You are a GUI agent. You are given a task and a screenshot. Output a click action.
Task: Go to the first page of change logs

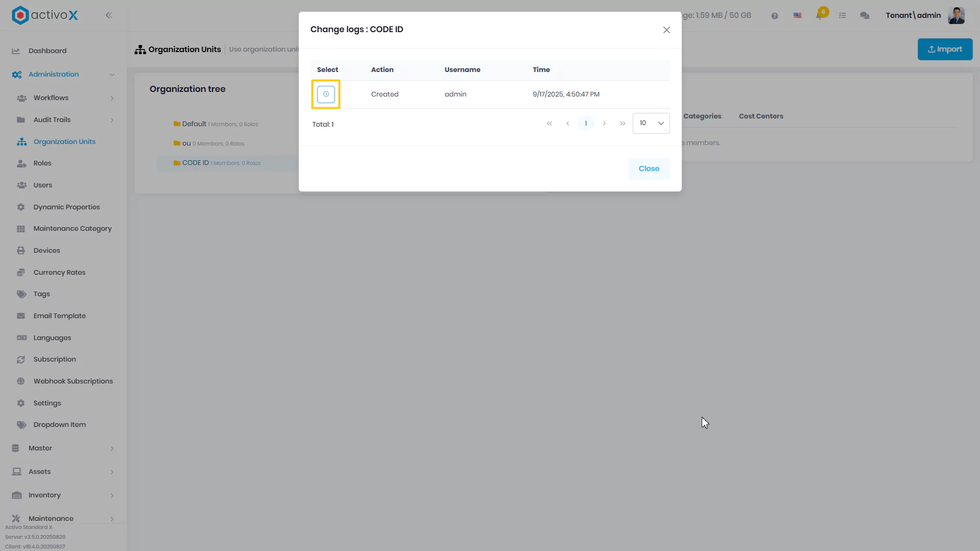[549, 123]
